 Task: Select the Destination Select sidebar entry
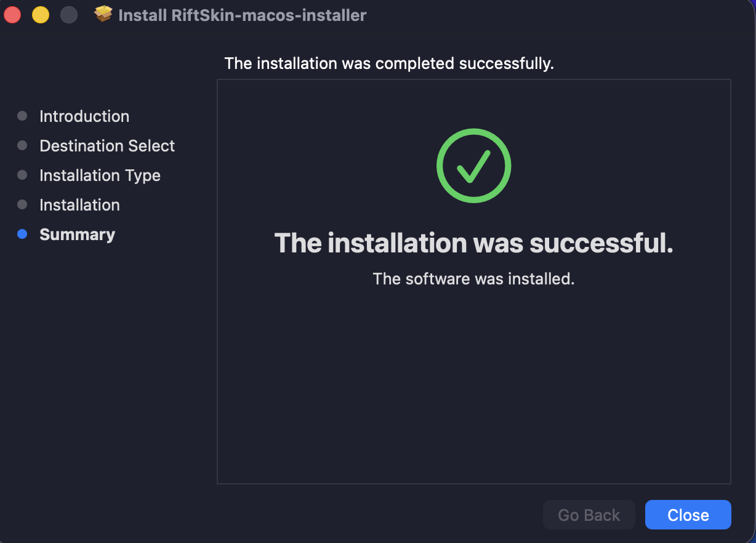pos(107,146)
